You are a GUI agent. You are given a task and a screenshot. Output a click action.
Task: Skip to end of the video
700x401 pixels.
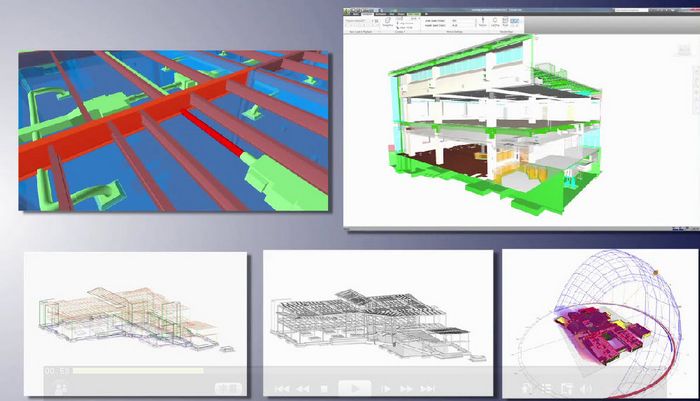click(427, 389)
